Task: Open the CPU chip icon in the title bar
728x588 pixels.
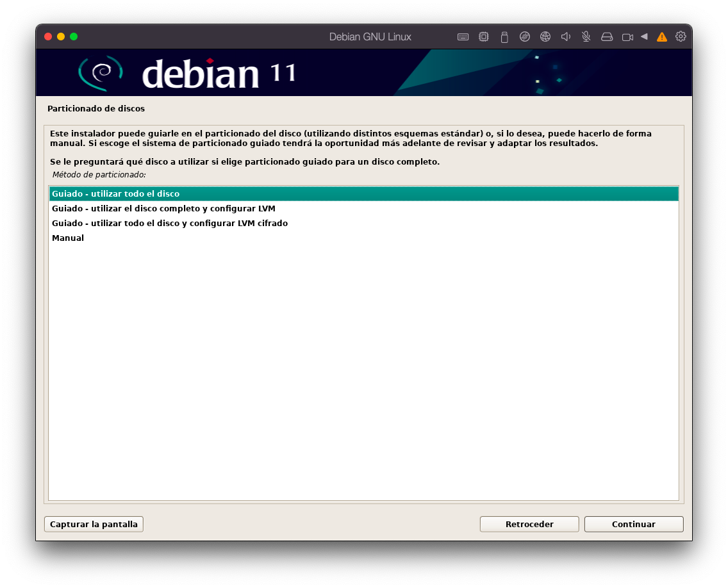Action: 484,37
